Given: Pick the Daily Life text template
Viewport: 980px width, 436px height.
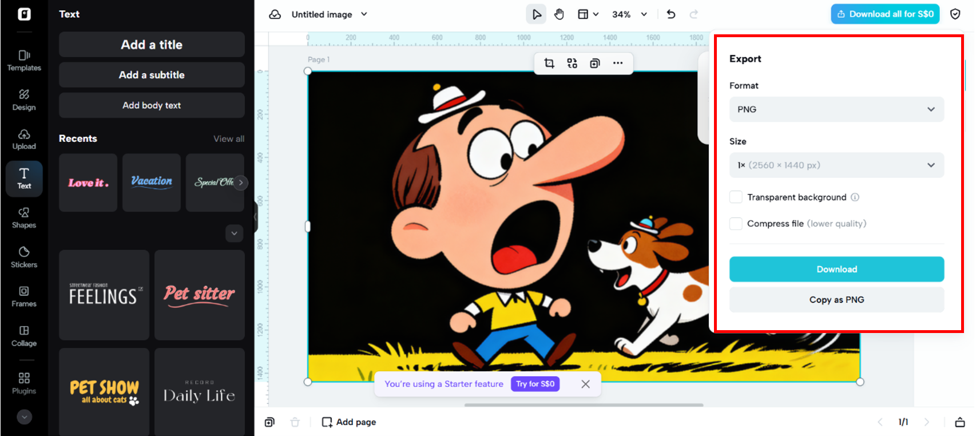Looking at the screenshot, I should 200,392.
